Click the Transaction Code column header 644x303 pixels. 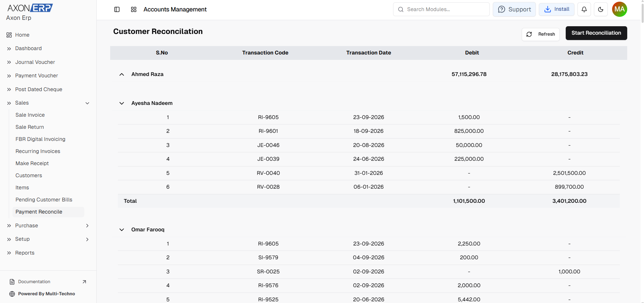pyautogui.click(x=265, y=53)
